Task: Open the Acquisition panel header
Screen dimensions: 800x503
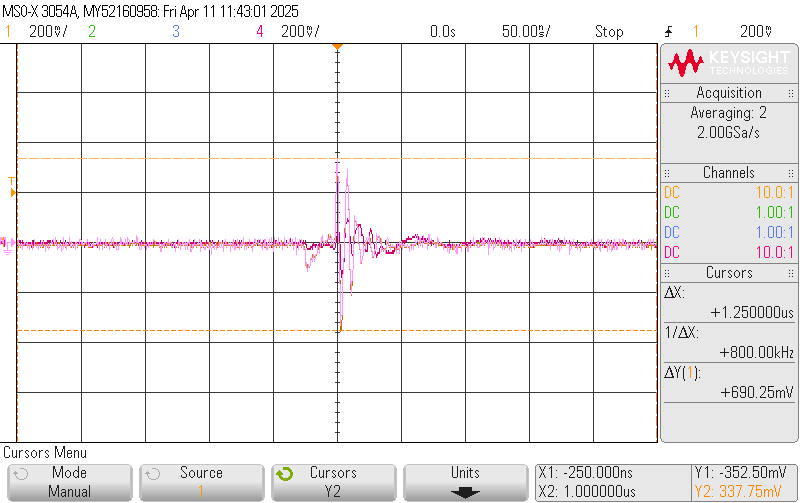Action: point(729,93)
